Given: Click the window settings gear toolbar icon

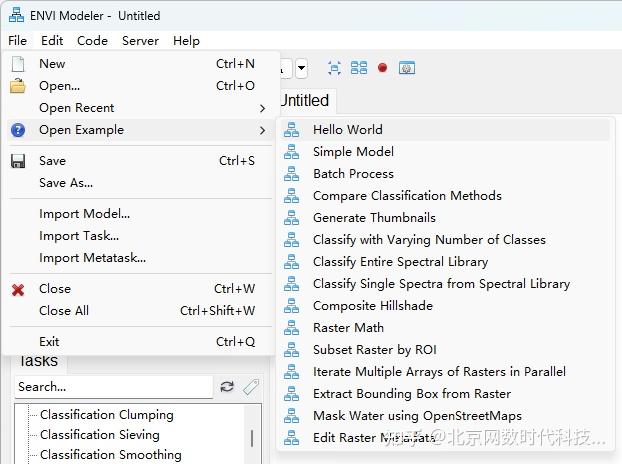Looking at the screenshot, I should tap(406, 68).
